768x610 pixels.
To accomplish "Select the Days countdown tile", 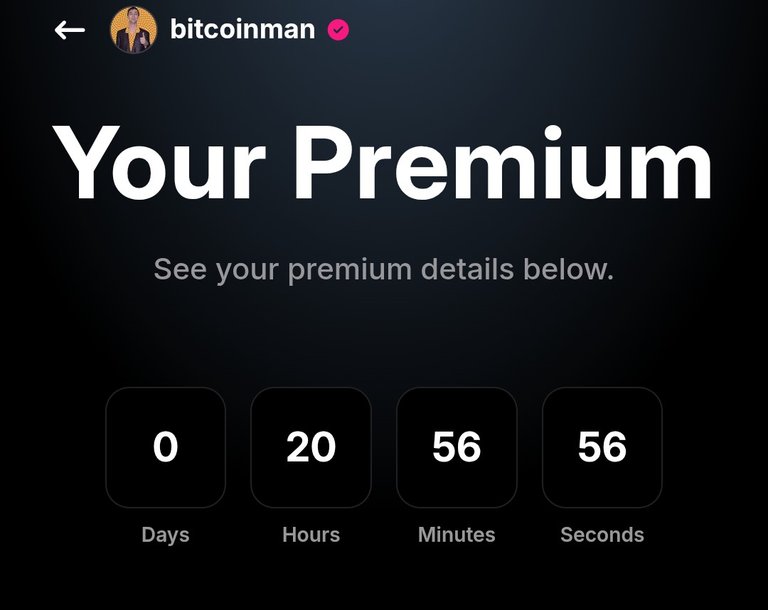I will click(166, 447).
